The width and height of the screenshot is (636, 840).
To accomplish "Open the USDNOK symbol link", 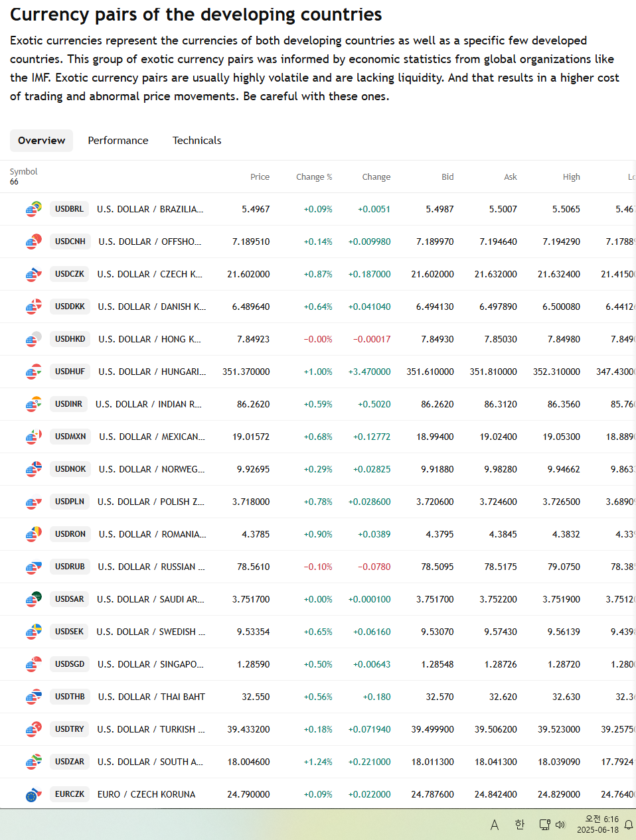I will point(70,469).
